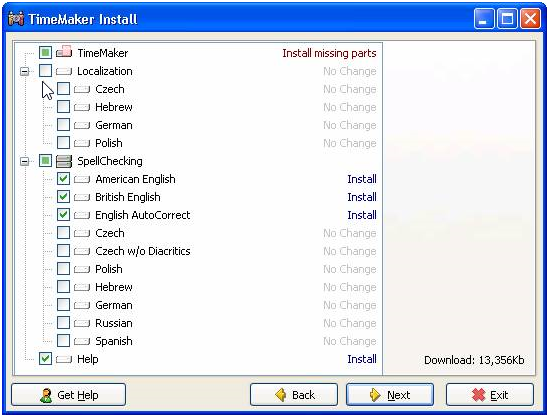The height and width of the screenshot is (419, 549).
Task: Maximize the TimeMaker Install window
Action: 507,19
